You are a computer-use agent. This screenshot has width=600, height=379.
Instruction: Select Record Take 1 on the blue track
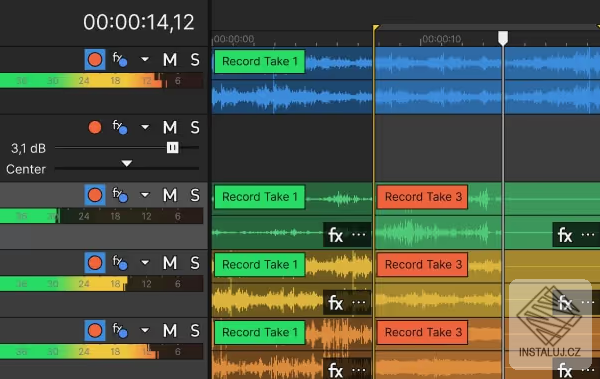259,61
